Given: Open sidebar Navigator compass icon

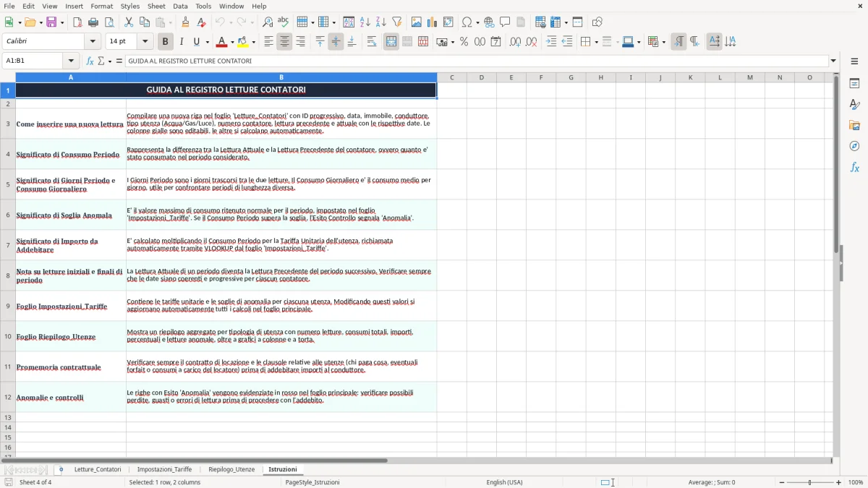Looking at the screenshot, I should click(x=854, y=147).
